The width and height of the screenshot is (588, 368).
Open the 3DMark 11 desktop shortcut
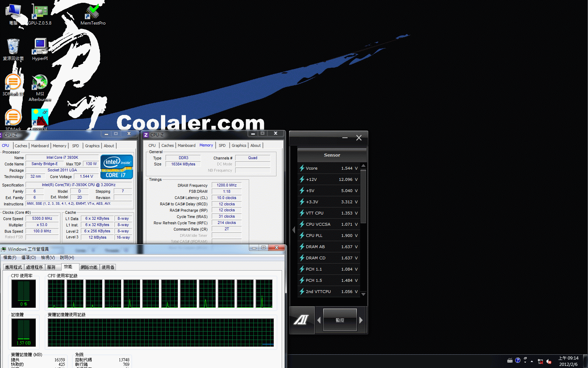pyautogui.click(x=13, y=85)
